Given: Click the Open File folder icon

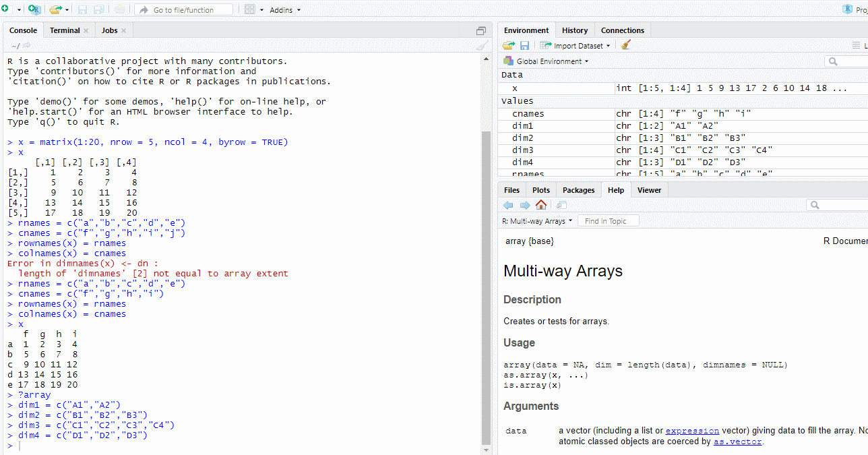Looking at the screenshot, I should (55, 9).
